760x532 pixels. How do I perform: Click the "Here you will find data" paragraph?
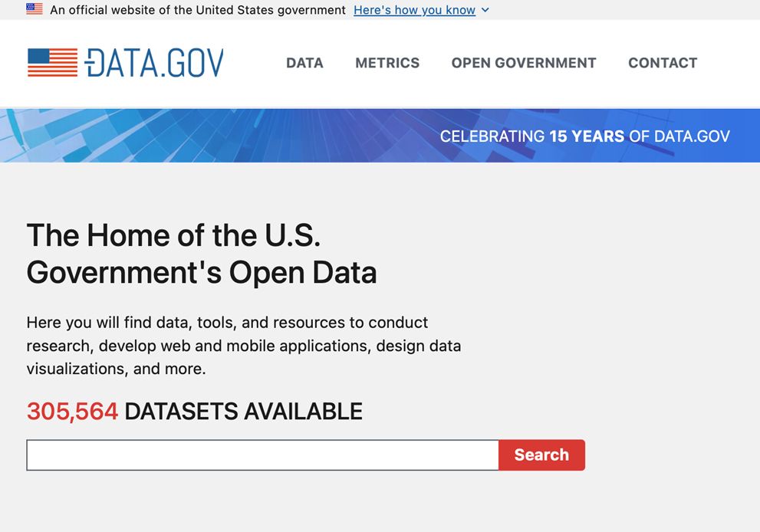click(243, 346)
